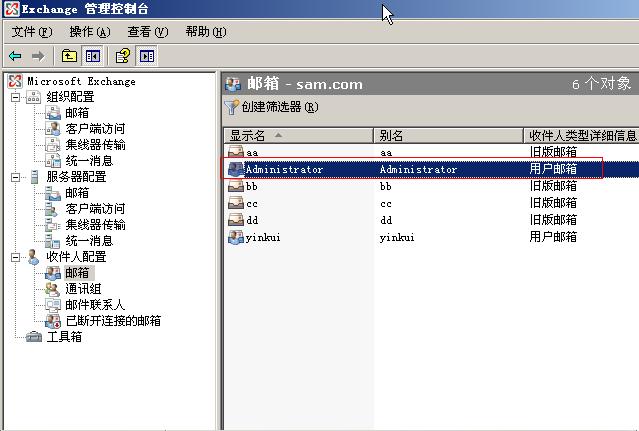Collapse the 收件人配置 tree node
Viewport: 639px width, 431px height.
click(17, 257)
